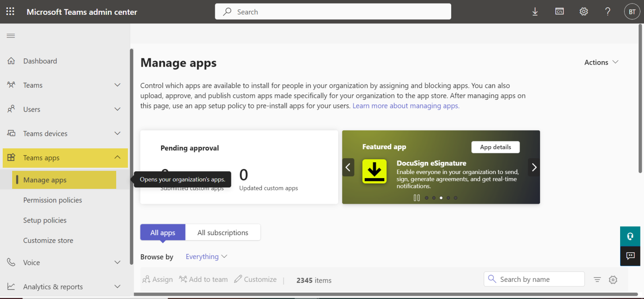
Task: Click the sidebar vertical scrollbar
Action: pos(132,156)
